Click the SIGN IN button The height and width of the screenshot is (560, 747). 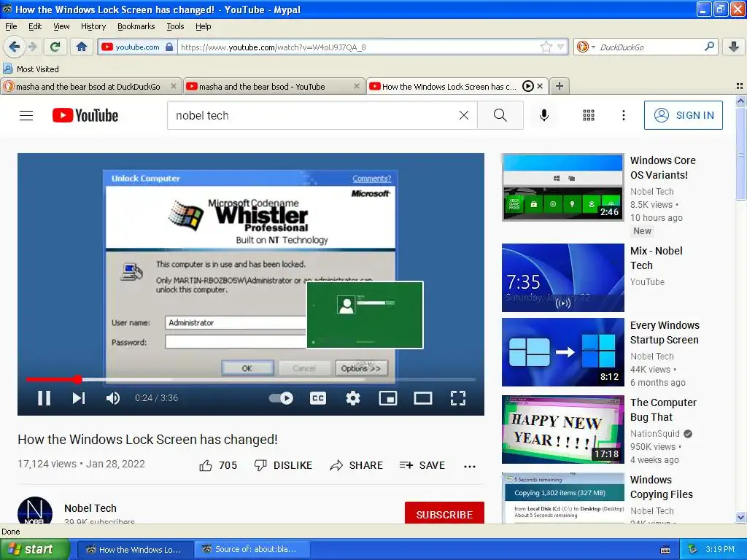pos(683,115)
